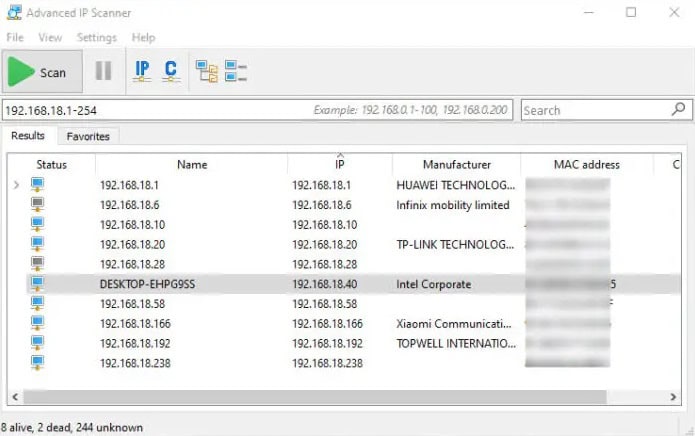Click the DESKTOP-EHPG9SS computer icon
The height and width of the screenshot is (436, 695).
pos(37,284)
